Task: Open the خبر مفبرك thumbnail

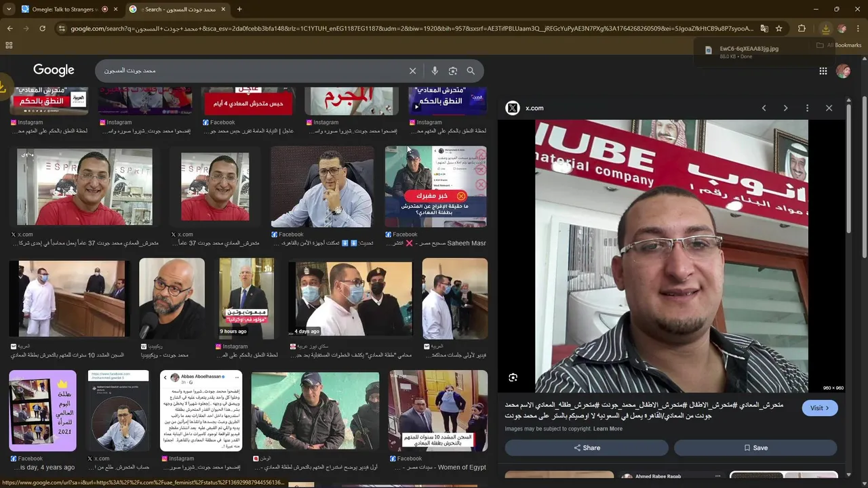Action: click(x=435, y=186)
